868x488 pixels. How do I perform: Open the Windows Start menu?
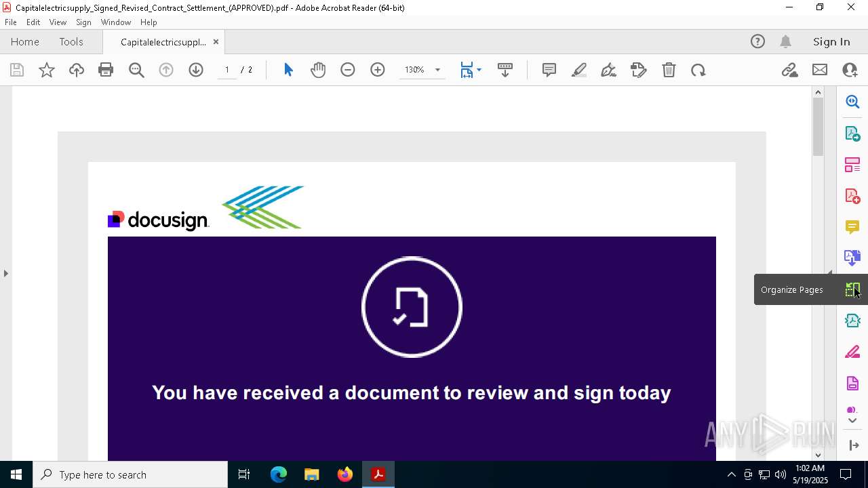(16, 474)
